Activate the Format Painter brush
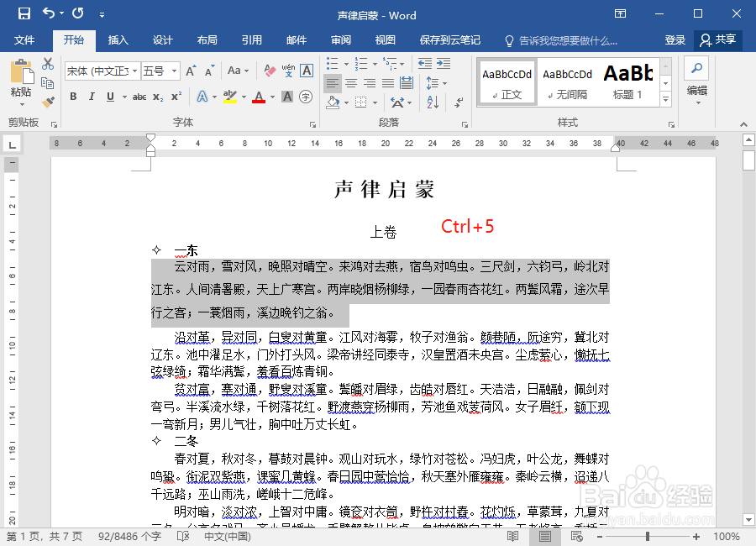The width and height of the screenshot is (756, 546). click(48, 102)
